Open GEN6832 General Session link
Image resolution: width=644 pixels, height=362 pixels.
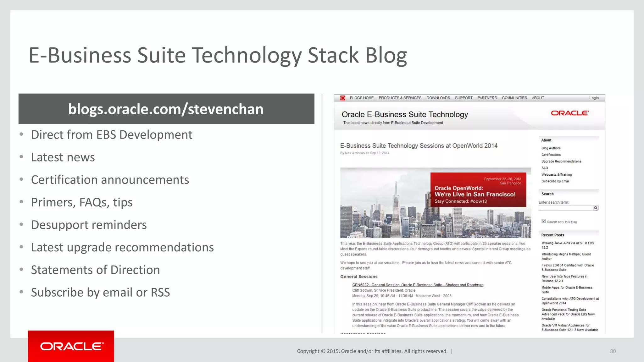point(418,285)
